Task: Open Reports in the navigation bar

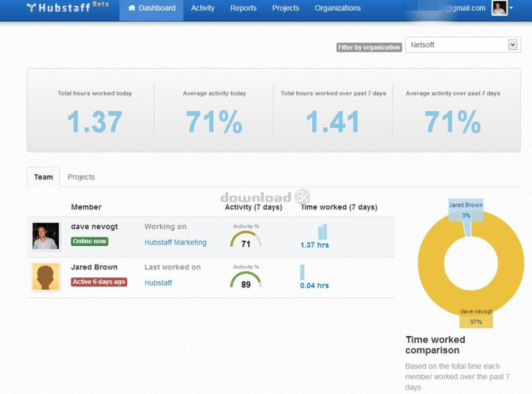Action: (x=243, y=9)
